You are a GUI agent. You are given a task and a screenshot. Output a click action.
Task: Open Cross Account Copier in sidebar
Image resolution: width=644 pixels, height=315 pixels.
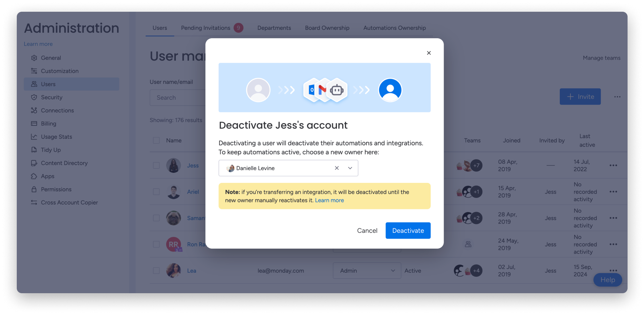pyautogui.click(x=69, y=202)
